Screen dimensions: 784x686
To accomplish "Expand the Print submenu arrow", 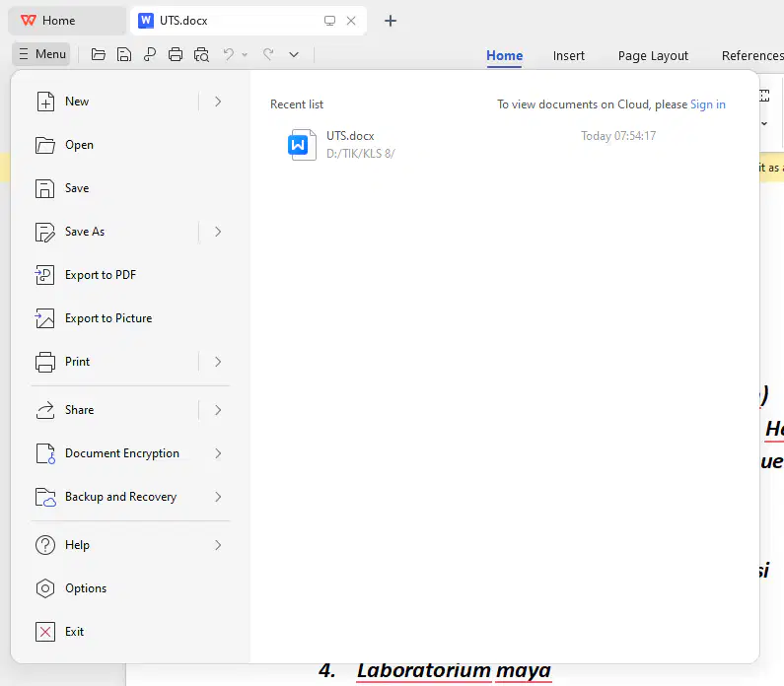I will (218, 362).
